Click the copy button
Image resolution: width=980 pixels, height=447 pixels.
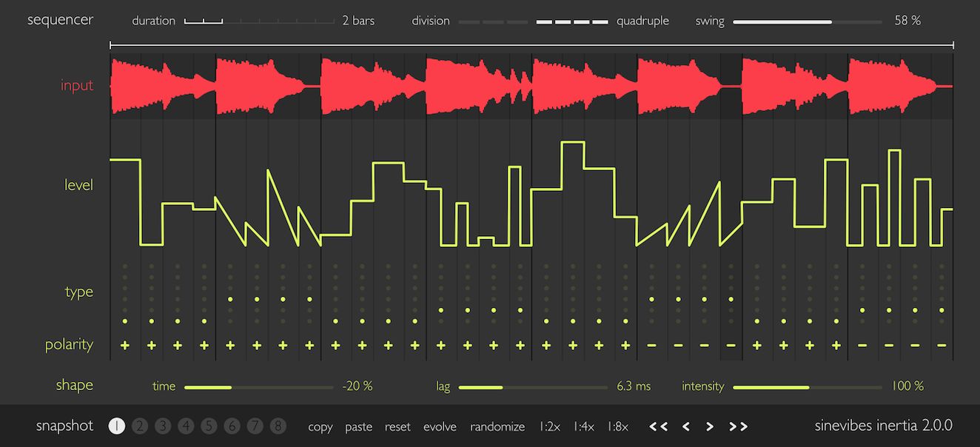[320, 427]
